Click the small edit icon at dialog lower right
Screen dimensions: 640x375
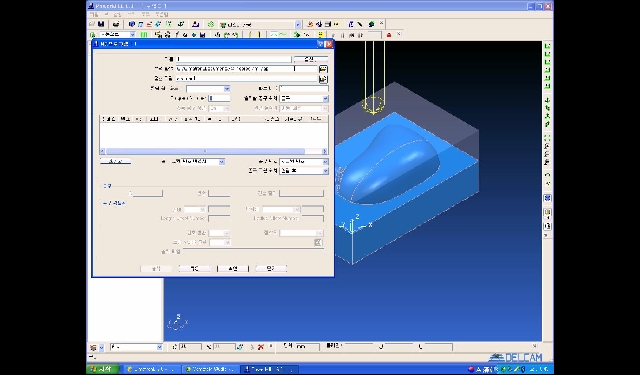[x=318, y=242]
